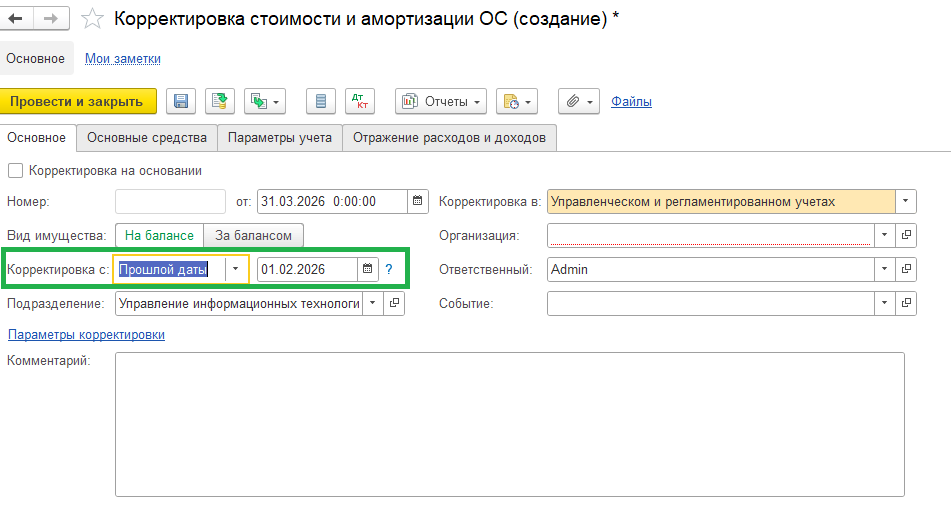
Task: Expand the Организация dropdown list
Action: pos(884,235)
